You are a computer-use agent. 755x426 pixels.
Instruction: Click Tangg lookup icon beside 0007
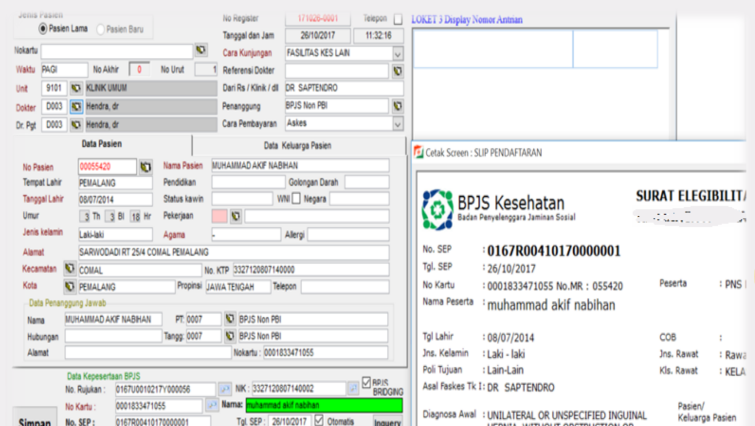pyautogui.click(x=230, y=336)
